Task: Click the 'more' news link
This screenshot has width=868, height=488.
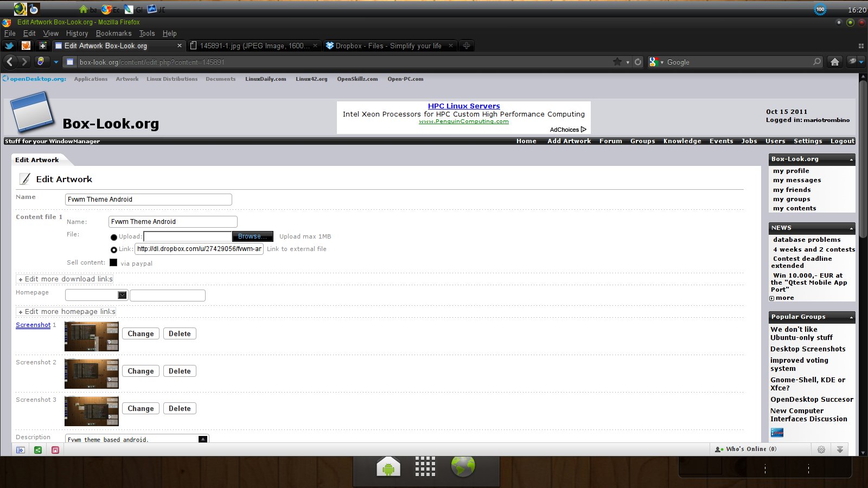Action: 784,298
